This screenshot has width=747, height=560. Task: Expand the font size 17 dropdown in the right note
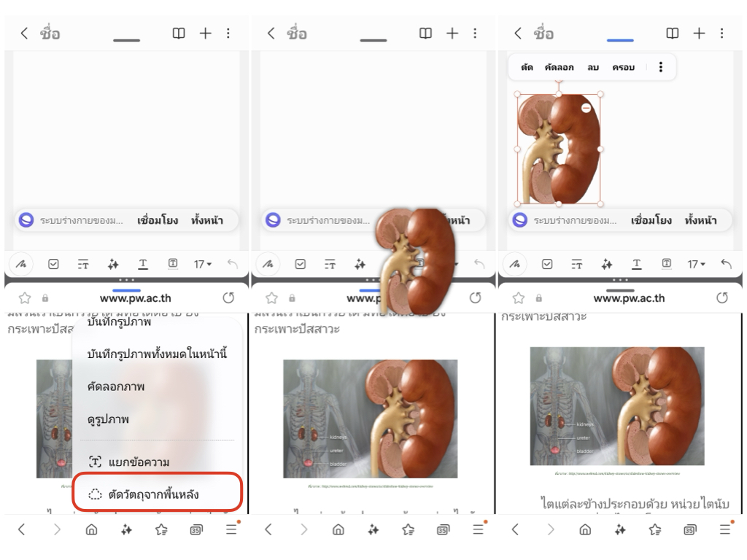[x=697, y=264]
